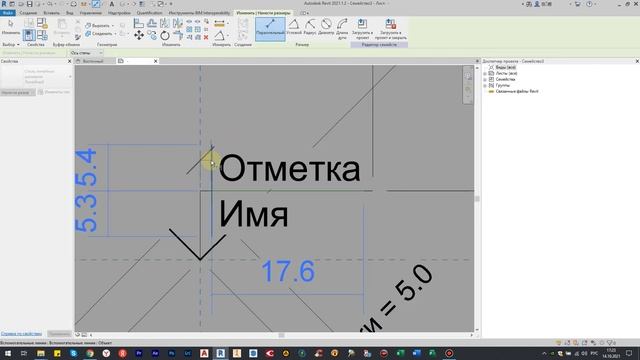640x360 pixels.
Task: Open the Выбор (Select) panel dropdown
Action: tap(11, 44)
